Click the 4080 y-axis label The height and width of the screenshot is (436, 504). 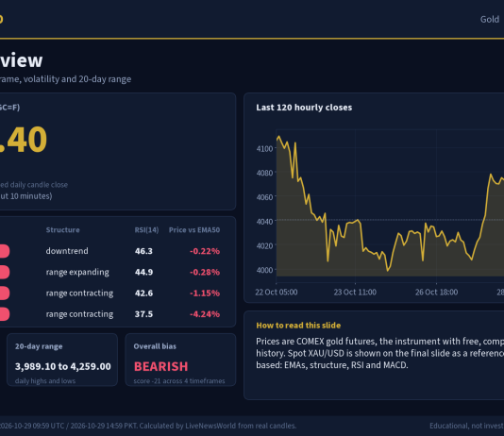coord(264,173)
